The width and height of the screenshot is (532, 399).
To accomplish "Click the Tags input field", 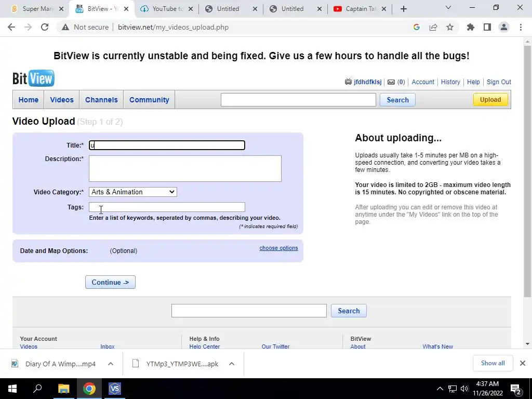I will coord(167,207).
